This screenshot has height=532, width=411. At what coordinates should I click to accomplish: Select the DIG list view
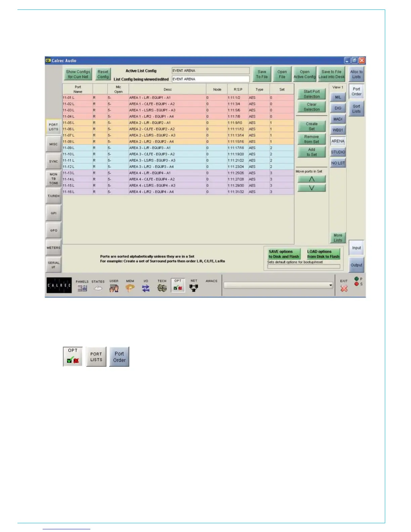tap(338, 108)
